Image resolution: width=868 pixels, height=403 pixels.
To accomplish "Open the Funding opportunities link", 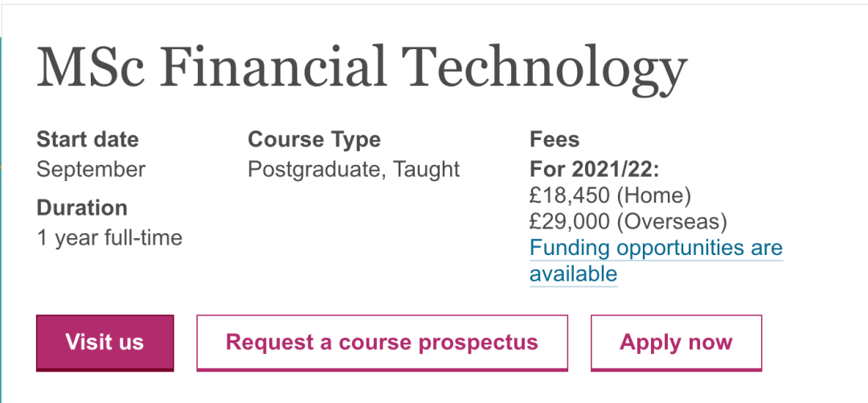I will coord(656,248).
